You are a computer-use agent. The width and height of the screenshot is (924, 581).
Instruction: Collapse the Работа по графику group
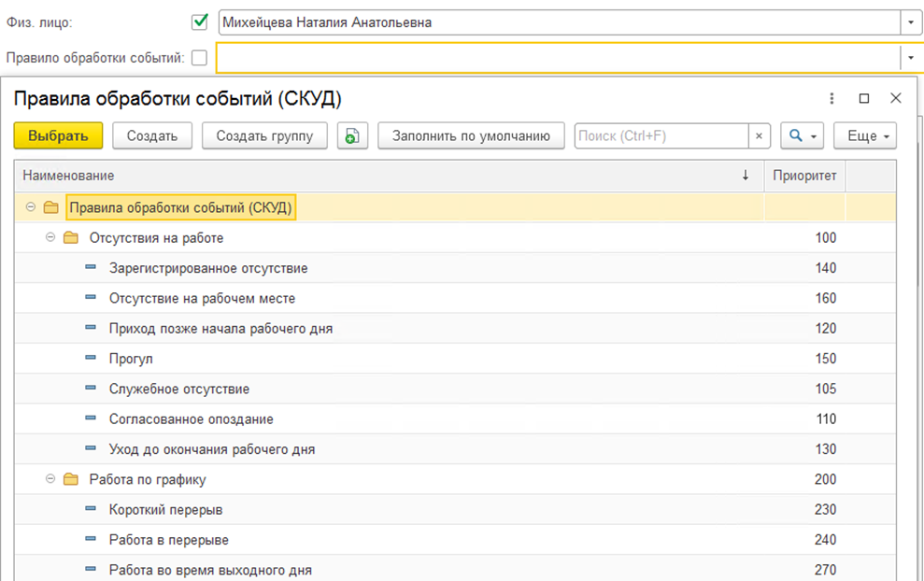click(x=50, y=480)
